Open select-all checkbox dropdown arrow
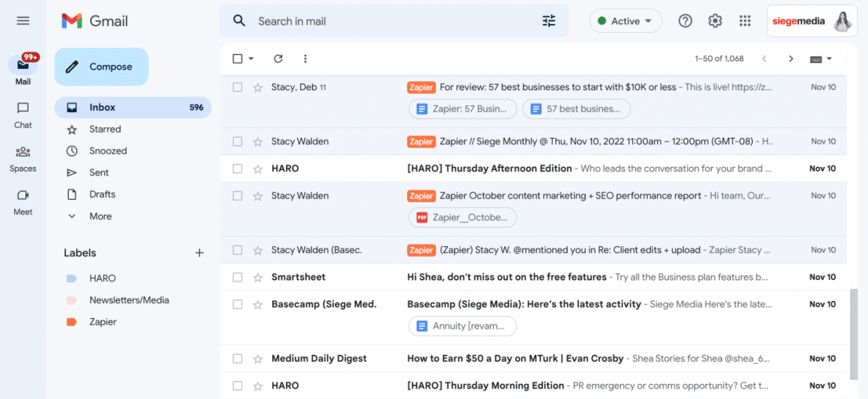The width and height of the screenshot is (868, 399). click(251, 58)
